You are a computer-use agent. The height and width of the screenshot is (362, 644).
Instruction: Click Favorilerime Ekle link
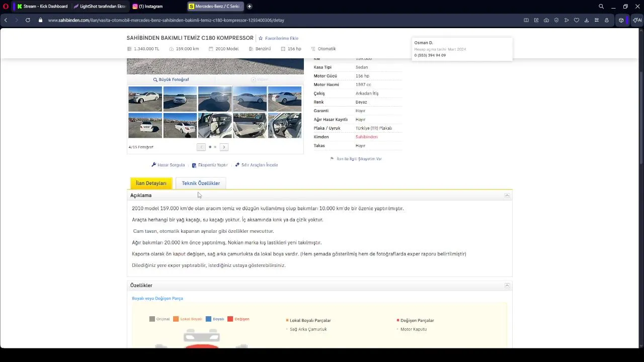[282, 38]
